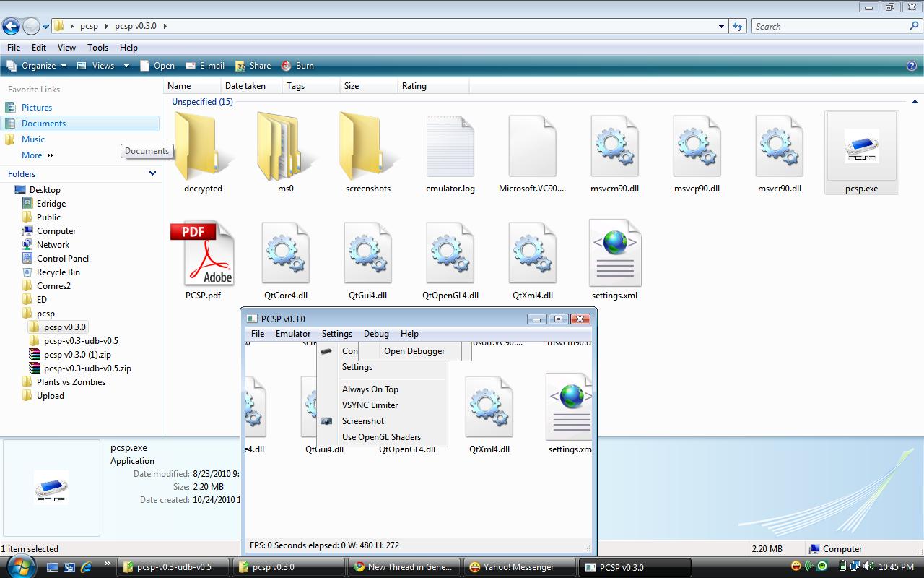Choose Settings entry in PCSP dropdown
The image size is (924, 578).
pos(357,367)
